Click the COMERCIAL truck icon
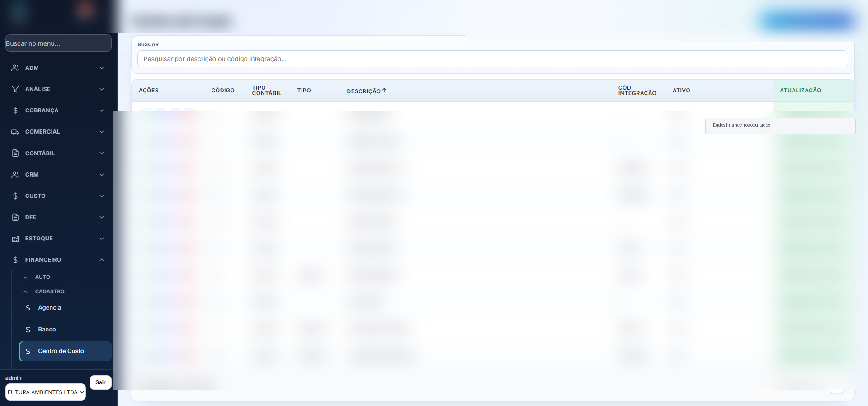Image resolution: width=868 pixels, height=406 pixels. (x=15, y=132)
